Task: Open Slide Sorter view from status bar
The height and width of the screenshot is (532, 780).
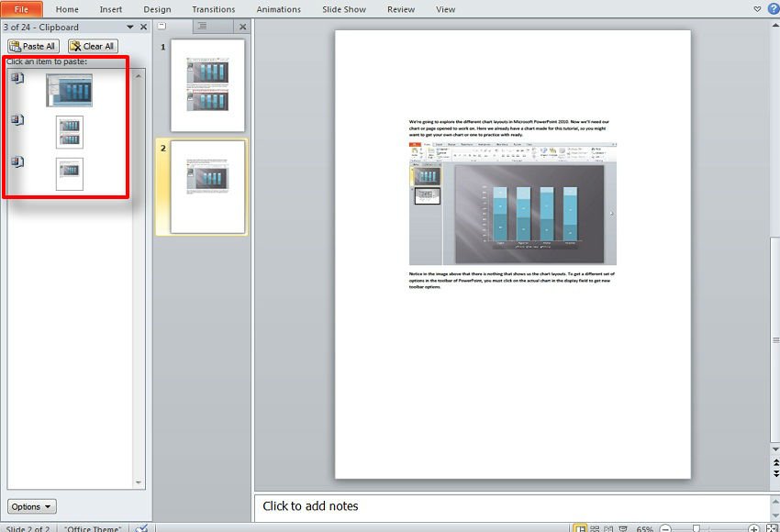Action: (x=594, y=528)
